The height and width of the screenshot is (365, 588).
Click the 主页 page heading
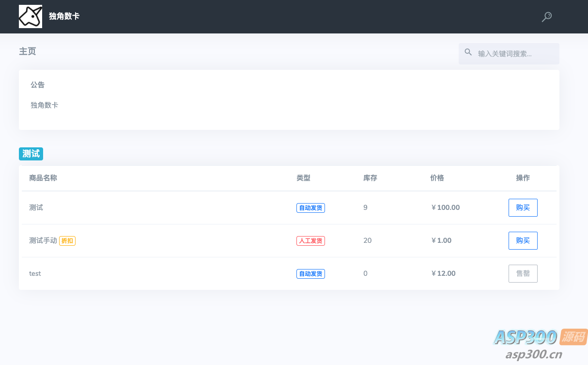click(x=28, y=51)
